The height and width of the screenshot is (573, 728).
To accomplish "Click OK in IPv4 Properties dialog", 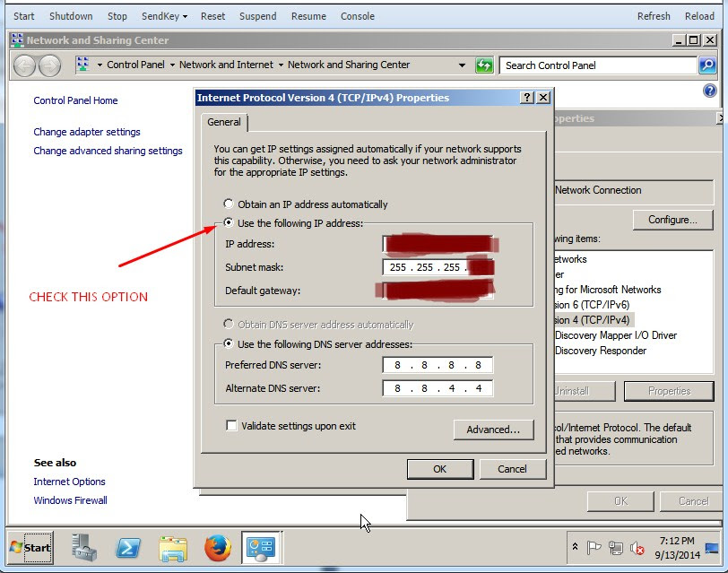I will (440, 469).
